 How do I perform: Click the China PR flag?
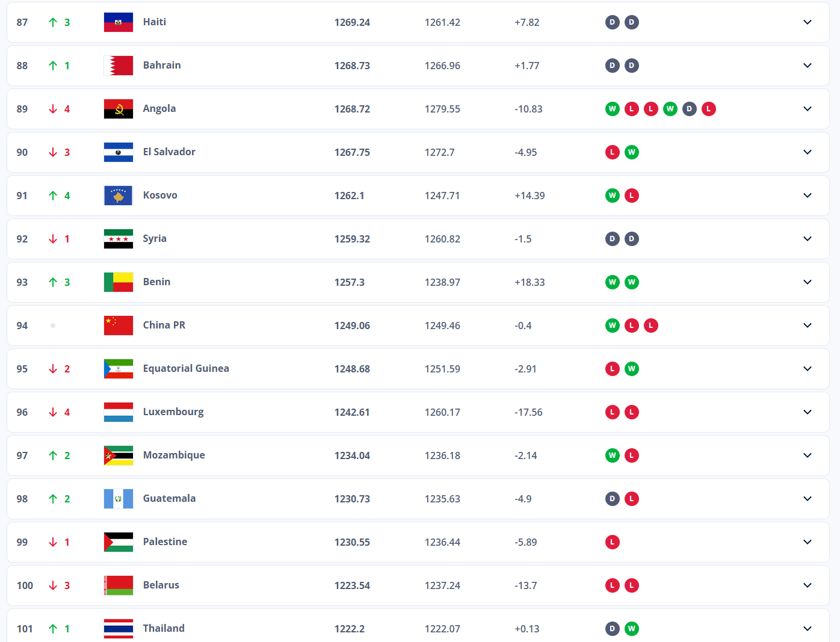click(118, 326)
